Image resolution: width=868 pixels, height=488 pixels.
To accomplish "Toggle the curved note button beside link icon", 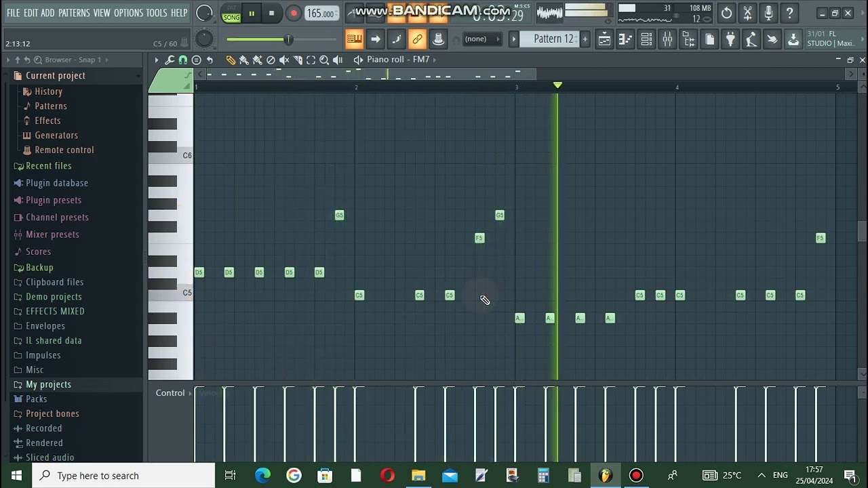I will pyautogui.click(x=396, y=39).
